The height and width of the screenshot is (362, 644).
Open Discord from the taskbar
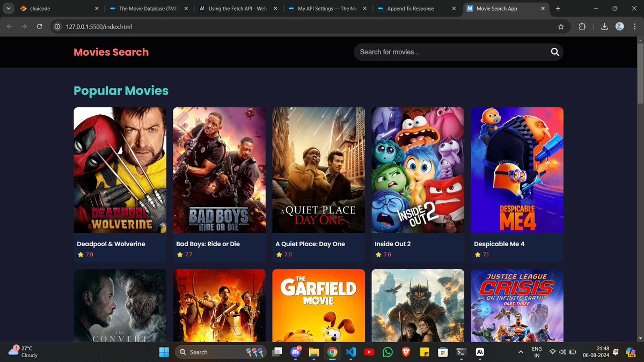(x=296, y=352)
